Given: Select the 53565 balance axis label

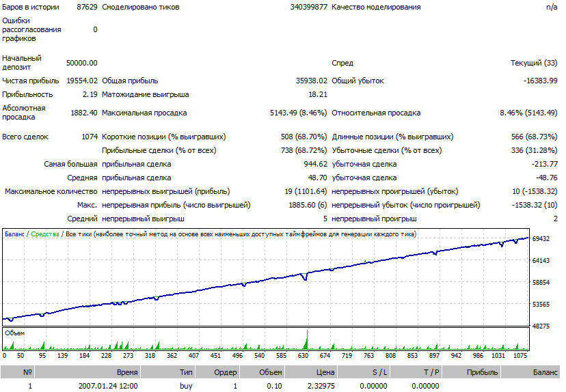Looking at the screenshot, I should click(541, 305).
